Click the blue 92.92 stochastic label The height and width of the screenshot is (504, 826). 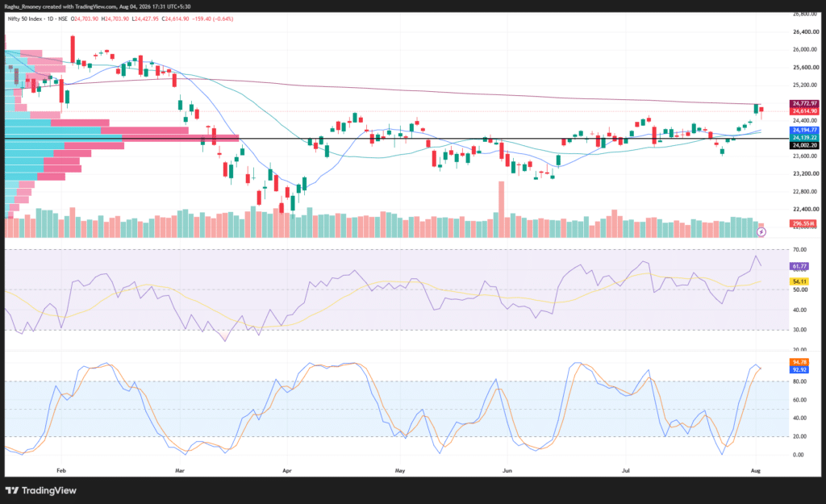[799, 369]
